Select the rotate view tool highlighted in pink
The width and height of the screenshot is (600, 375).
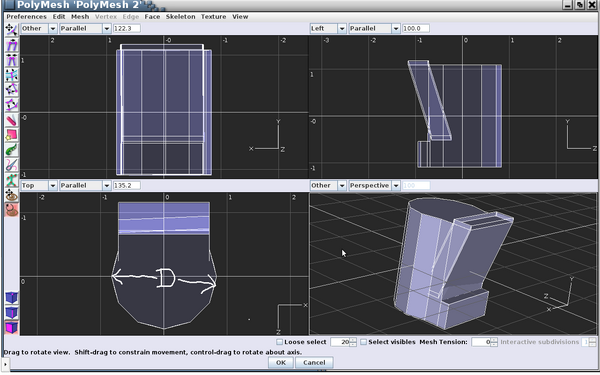click(11, 210)
